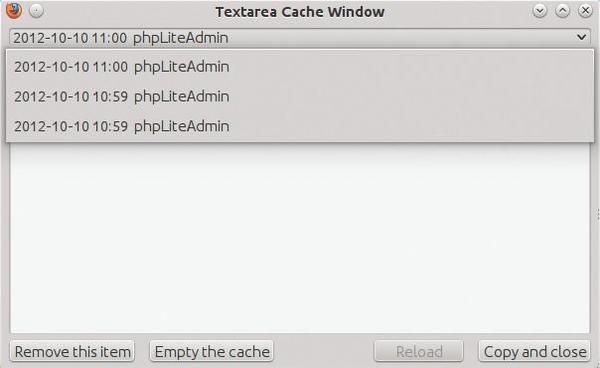Click the dotted resize grip on right edge
This screenshot has width=600, height=368.
tap(598, 214)
